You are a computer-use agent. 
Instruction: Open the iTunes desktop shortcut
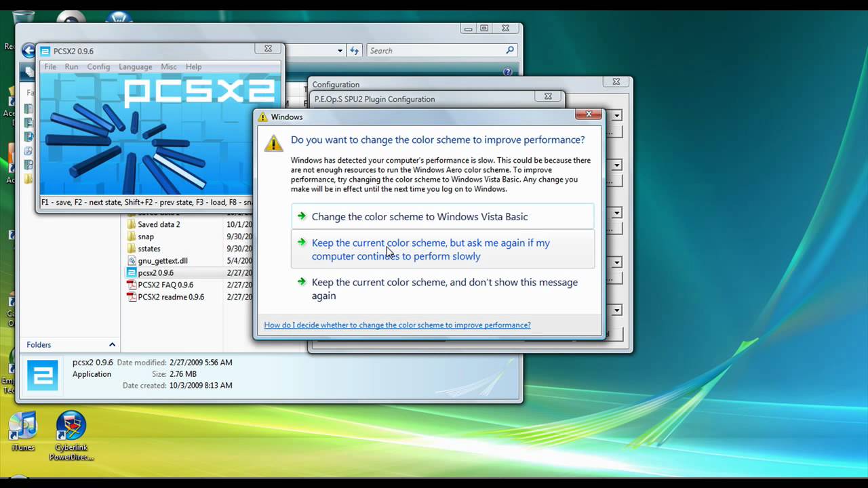[x=23, y=432]
